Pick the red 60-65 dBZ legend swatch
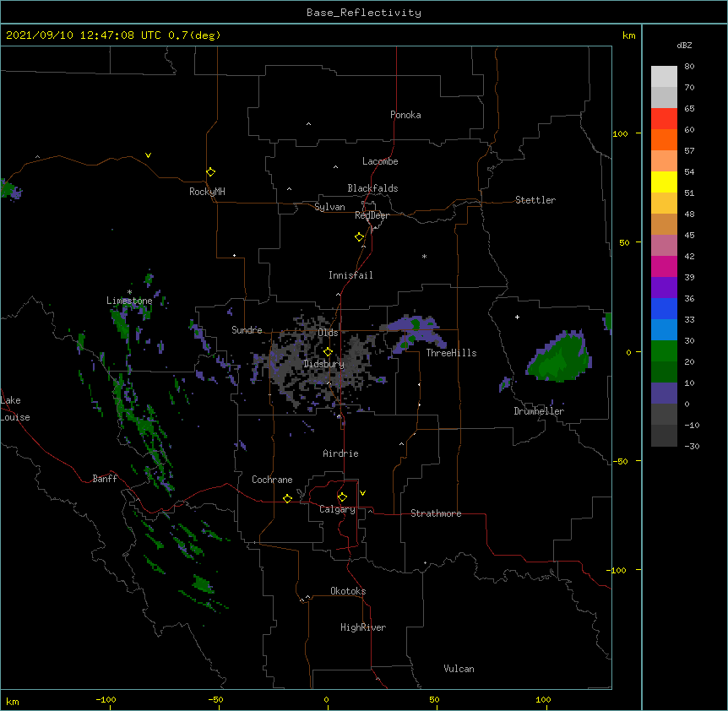 tap(664, 118)
